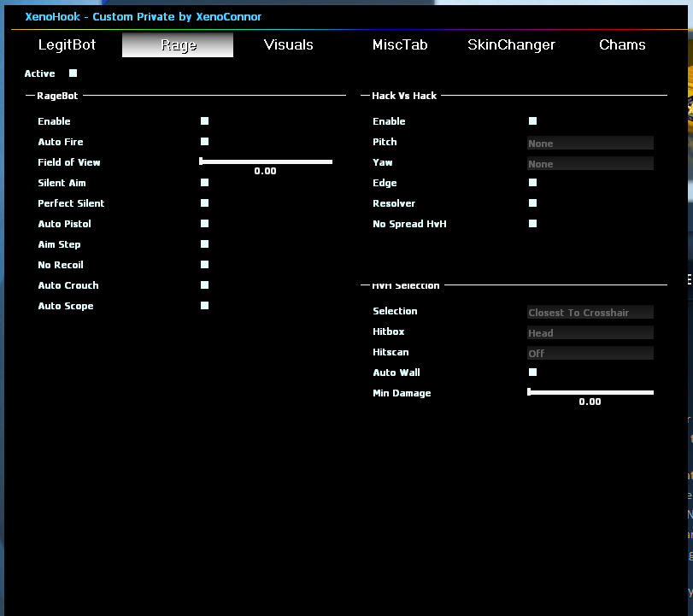Tick the Auto Scope checkbox
The width and height of the screenshot is (693, 616).
[x=204, y=305]
